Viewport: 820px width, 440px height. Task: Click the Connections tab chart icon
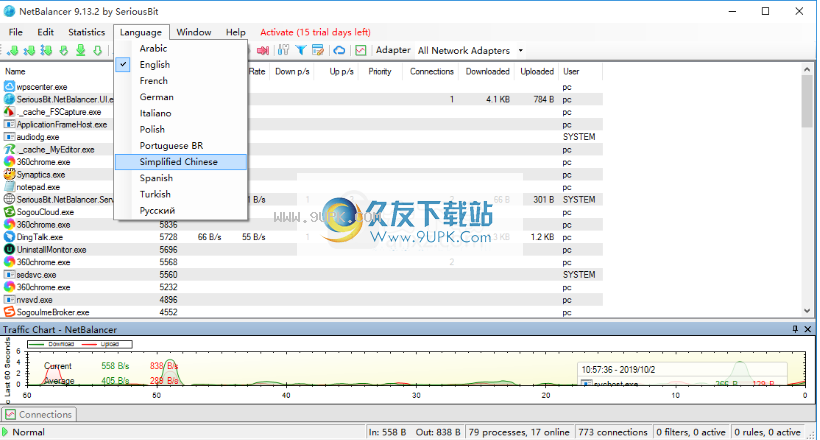tap(10, 414)
